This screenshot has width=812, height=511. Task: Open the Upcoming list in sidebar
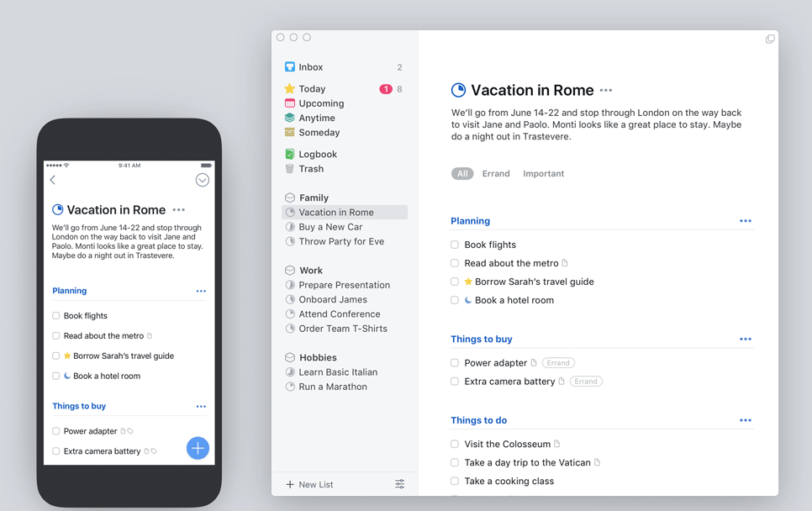point(320,103)
